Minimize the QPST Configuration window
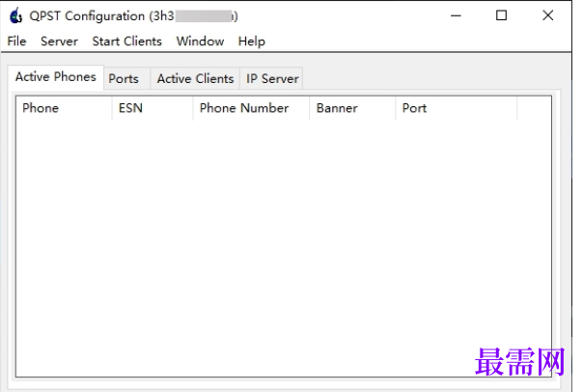Image resolution: width=583 pixels, height=392 pixels. (456, 15)
